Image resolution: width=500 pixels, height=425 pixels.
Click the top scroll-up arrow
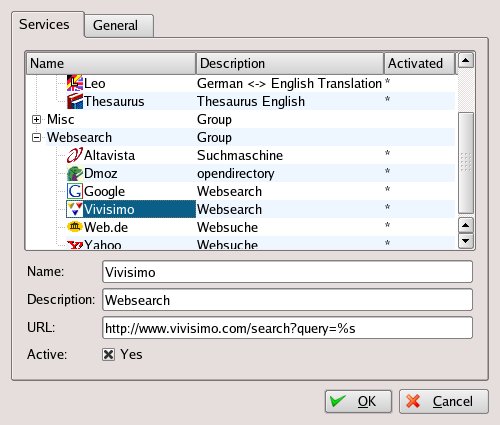pyautogui.click(x=466, y=60)
